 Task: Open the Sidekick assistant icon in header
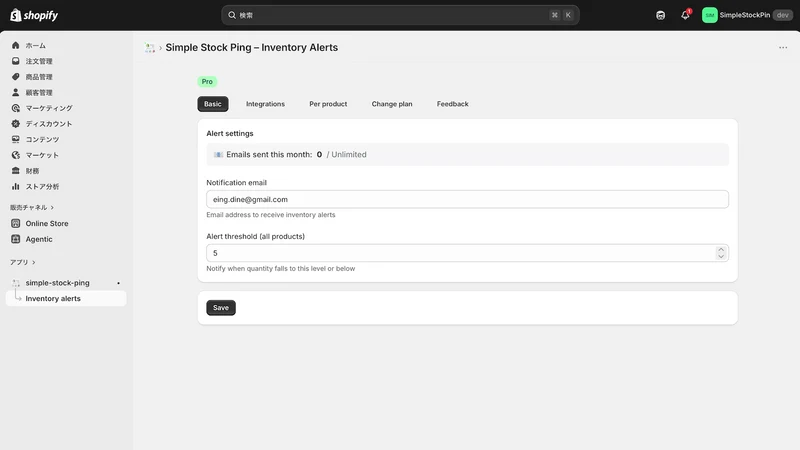[x=660, y=15]
